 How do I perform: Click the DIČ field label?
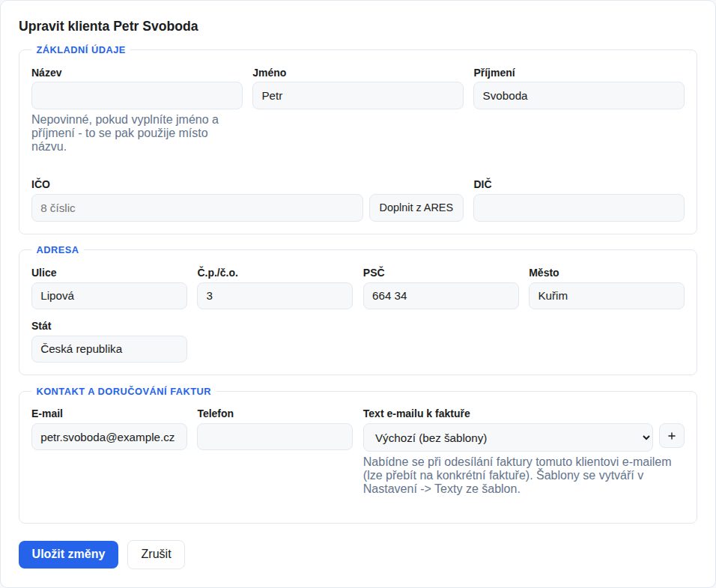click(482, 184)
